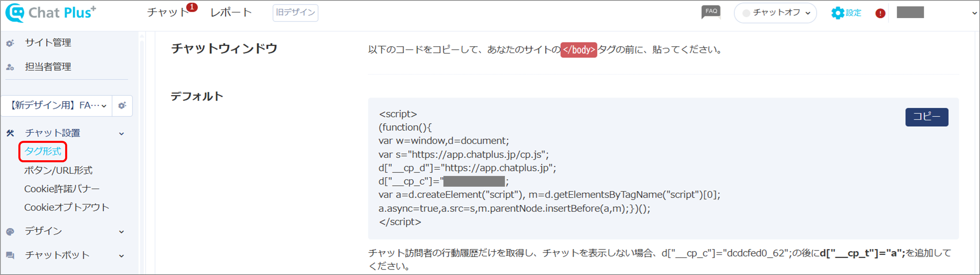The height and width of the screenshot is (275, 980).
Task: Click the 旧デザイン button
Action: [295, 13]
